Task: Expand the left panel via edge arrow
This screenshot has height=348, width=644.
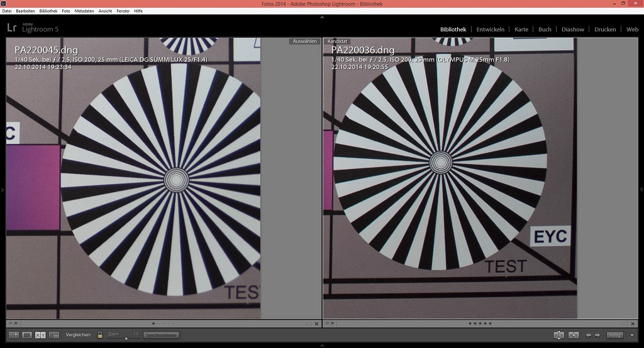Action: [x=3, y=190]
